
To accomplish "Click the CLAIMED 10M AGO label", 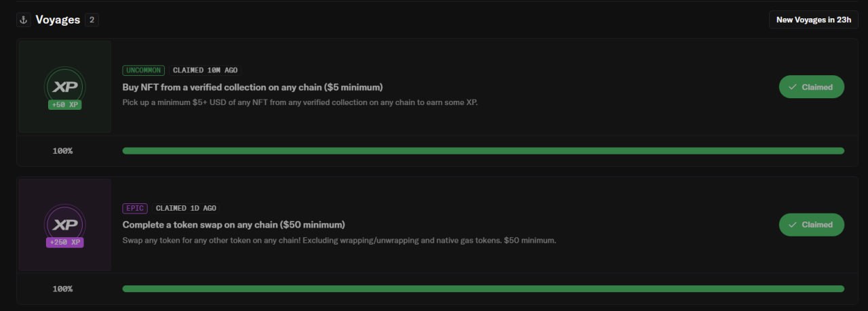I will 205,70.
